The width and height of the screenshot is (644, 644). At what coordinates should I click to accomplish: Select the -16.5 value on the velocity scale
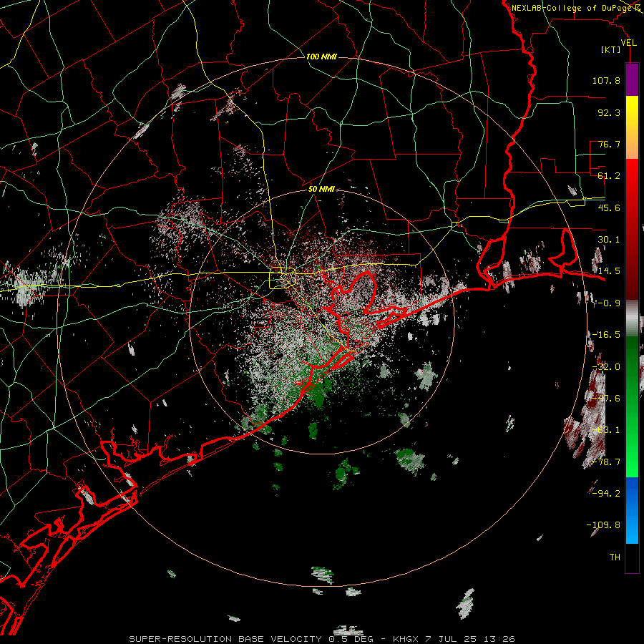[x=606, y=335]
